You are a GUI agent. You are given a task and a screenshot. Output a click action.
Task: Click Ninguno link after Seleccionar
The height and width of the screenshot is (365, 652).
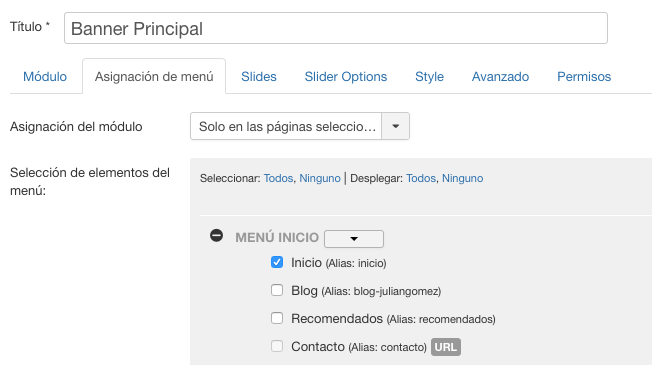[320, 178]
